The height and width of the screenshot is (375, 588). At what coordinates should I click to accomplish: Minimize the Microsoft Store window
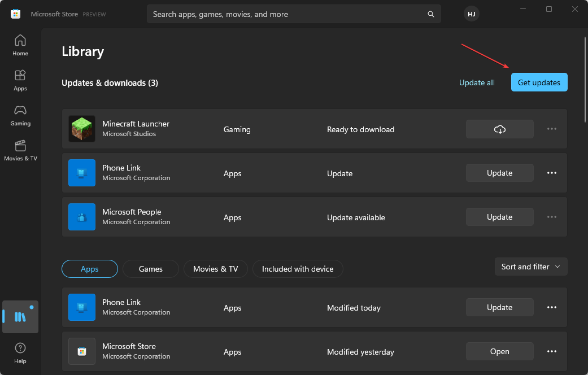pos(522,9)
